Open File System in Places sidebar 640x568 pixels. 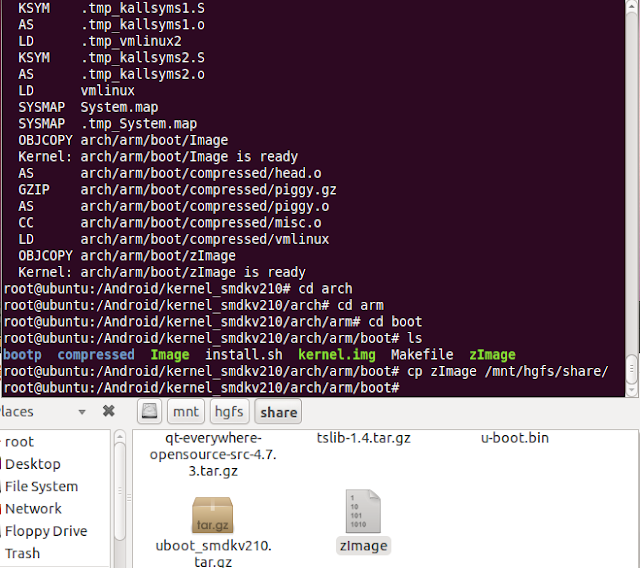pos(41,486)
